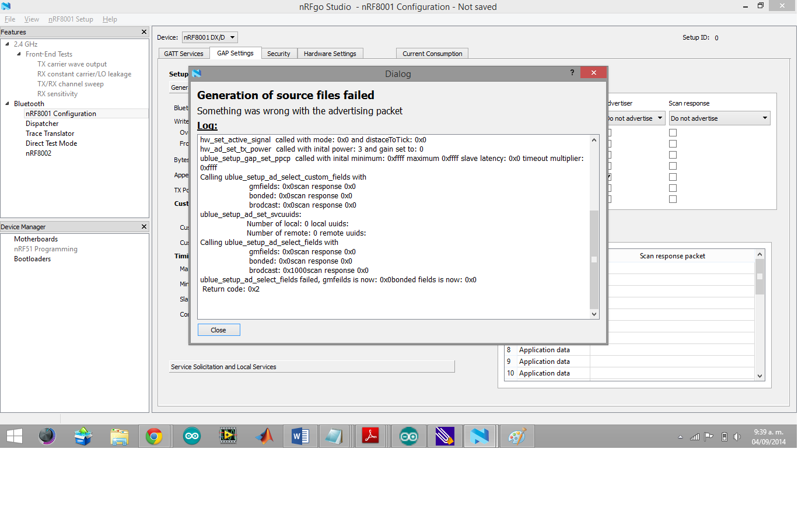Click the network signal tray icon

click(x=695, y=437)
